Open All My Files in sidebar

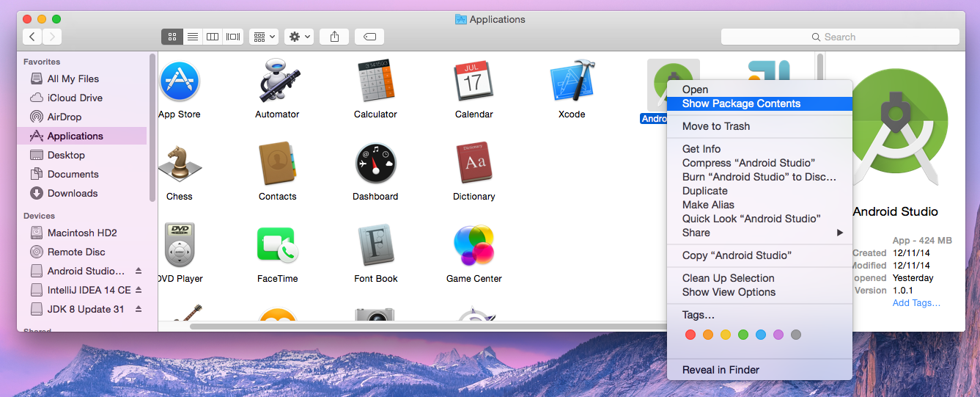coord(81,79)
